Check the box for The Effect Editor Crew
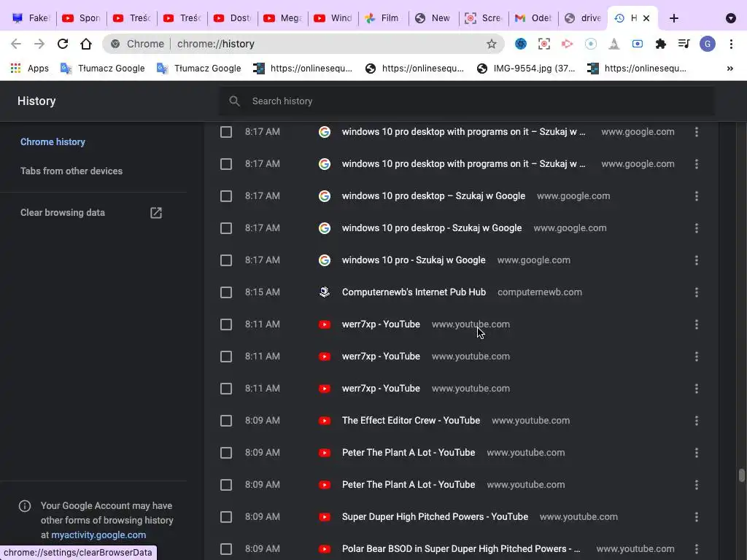This screenshot has width=747, height=560. (226, 421)
